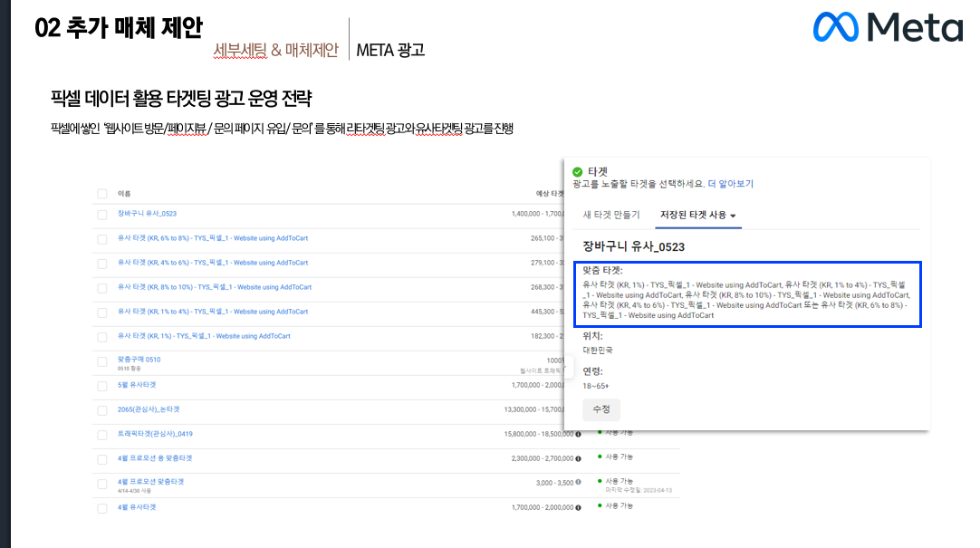Image resolution: width=980 pixels, height=548 pixels.
Task: Click the 대한민국 location value
Action: click(598, 351)
